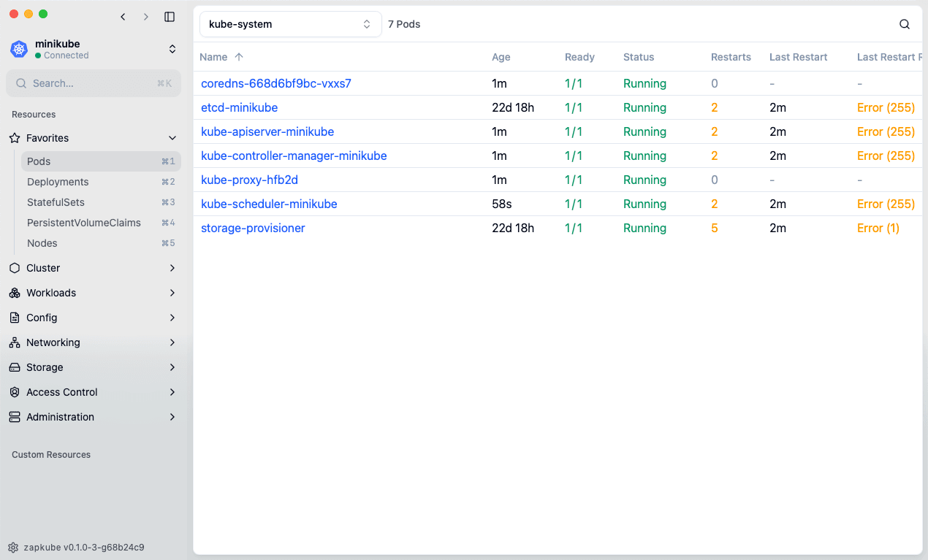The image size is (928, 560).
Task: Click the Cluster hexagon icon
Action: click(14, 268)
